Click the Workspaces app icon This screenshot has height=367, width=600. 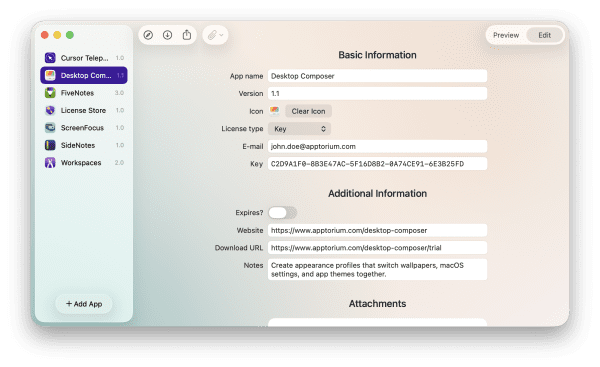point(50,163)
